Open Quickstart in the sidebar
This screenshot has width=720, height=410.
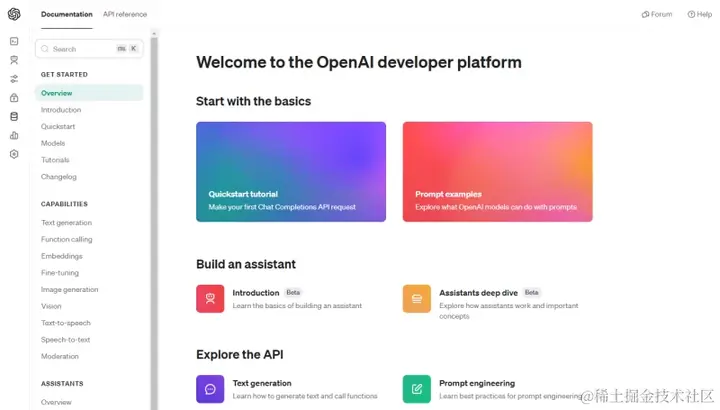coord(58,126)
